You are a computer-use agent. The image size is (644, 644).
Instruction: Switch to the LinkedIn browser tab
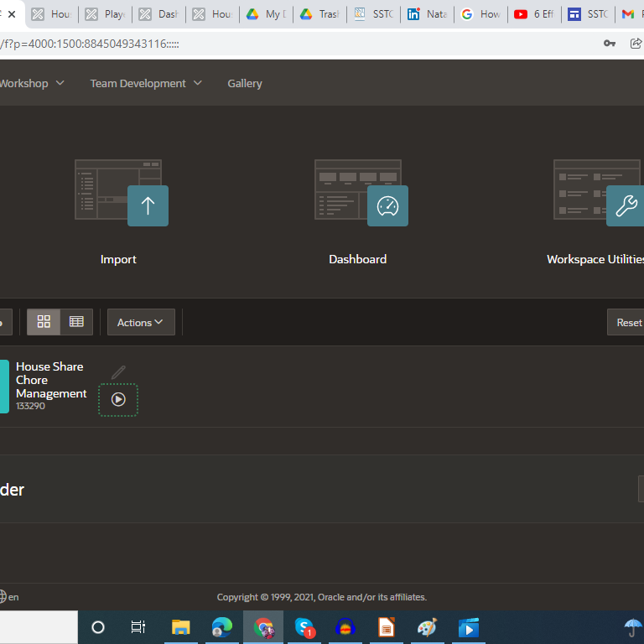[426, 14]
